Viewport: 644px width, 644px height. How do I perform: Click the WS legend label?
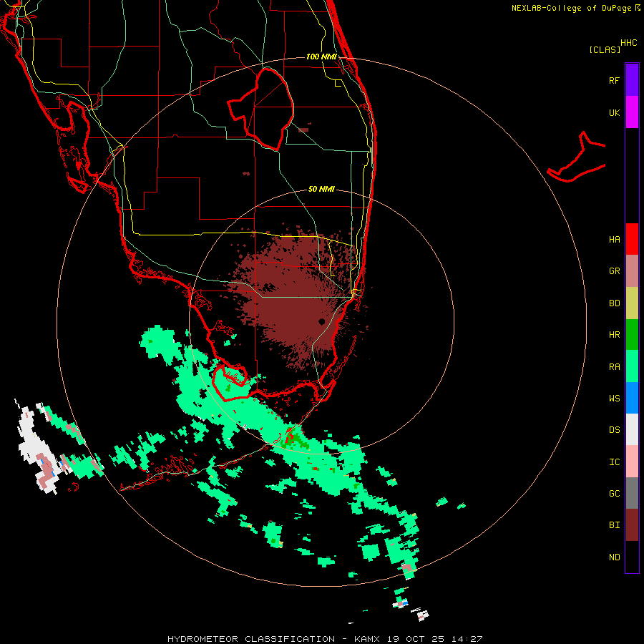click(614, 398)
